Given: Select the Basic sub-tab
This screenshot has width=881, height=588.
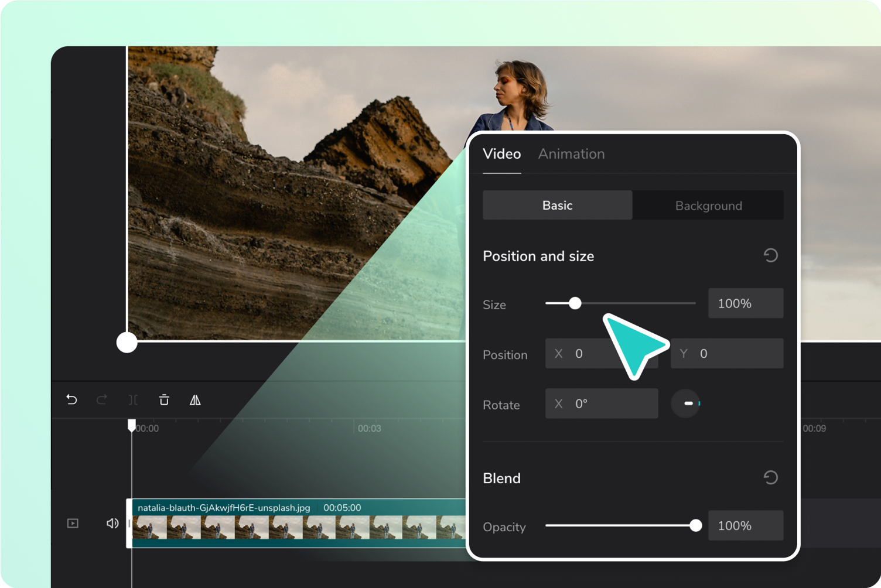Looking at the screenshot, I should click(x=557, y=205).
